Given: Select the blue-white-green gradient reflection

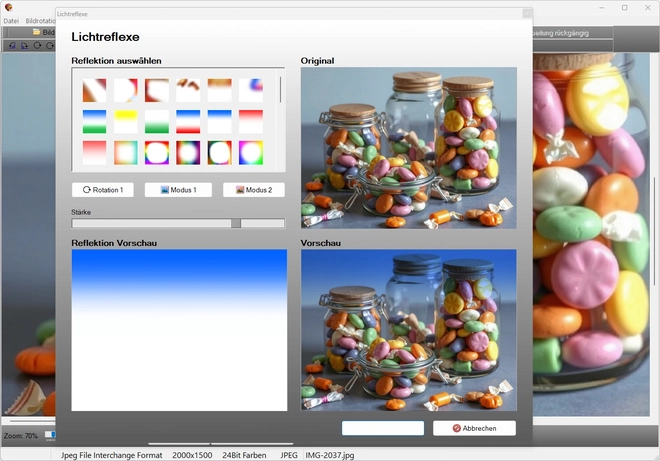Looking at the screenshot, I should (94, 121).
